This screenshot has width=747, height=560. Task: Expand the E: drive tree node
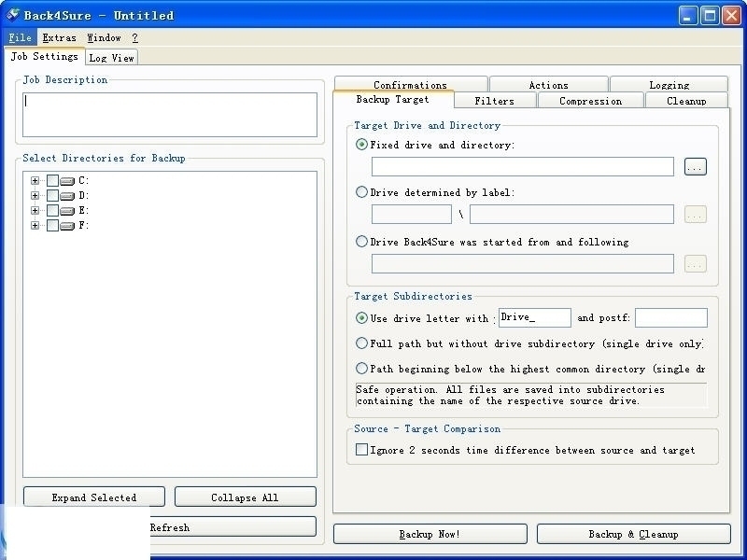click(35, 210)
